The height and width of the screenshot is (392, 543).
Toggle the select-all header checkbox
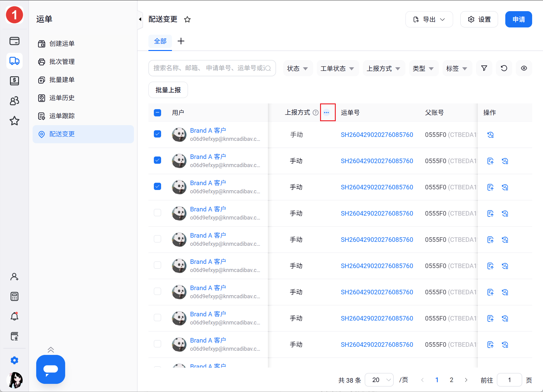(157, 113)
